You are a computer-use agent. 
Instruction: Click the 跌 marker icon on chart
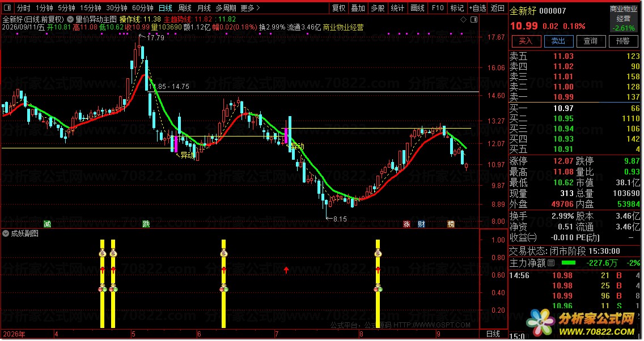pyautogui.click(x=146, y=224)
